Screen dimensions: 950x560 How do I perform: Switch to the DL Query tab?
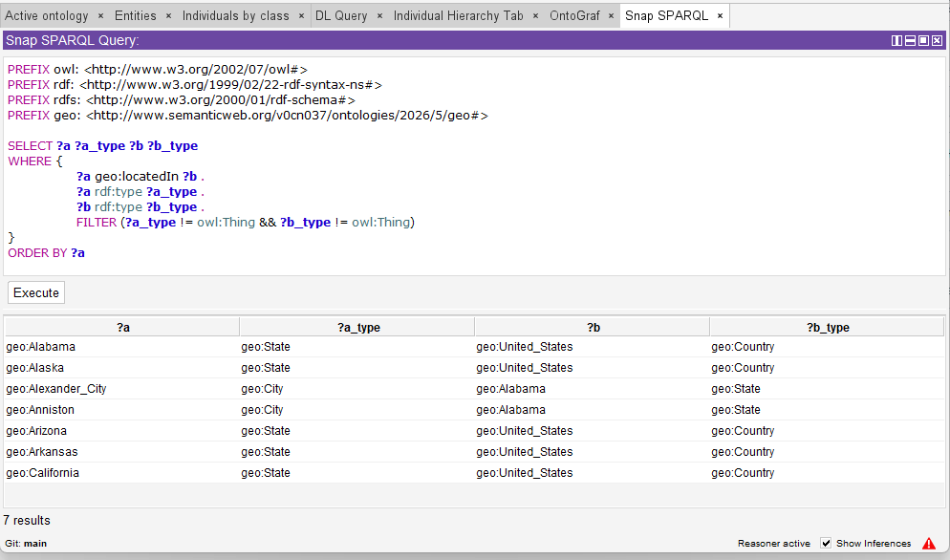[x=341, y=16]
